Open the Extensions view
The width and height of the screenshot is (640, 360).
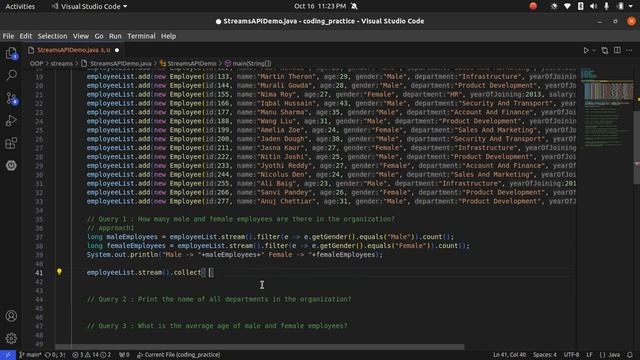(x=11, y=143)
